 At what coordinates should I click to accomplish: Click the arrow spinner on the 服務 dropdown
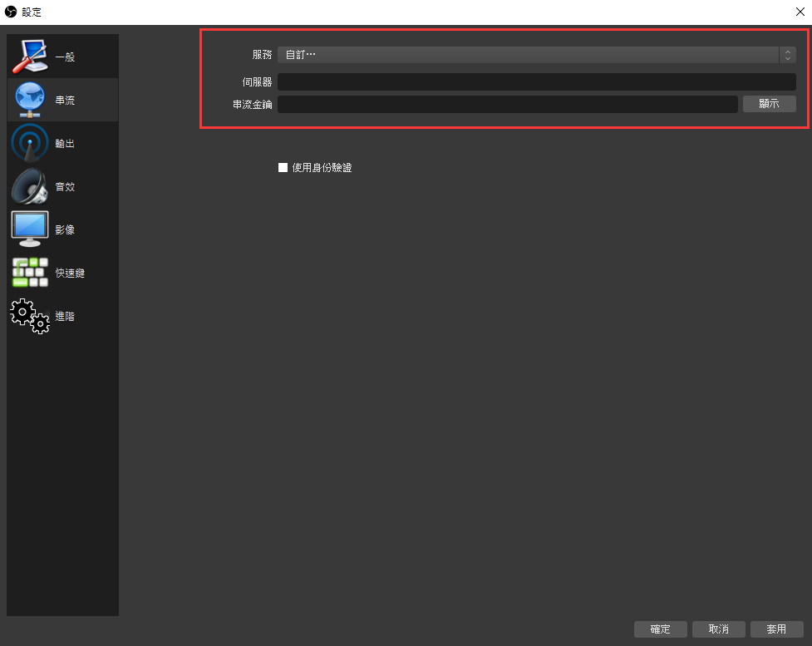tap(787, 55)
